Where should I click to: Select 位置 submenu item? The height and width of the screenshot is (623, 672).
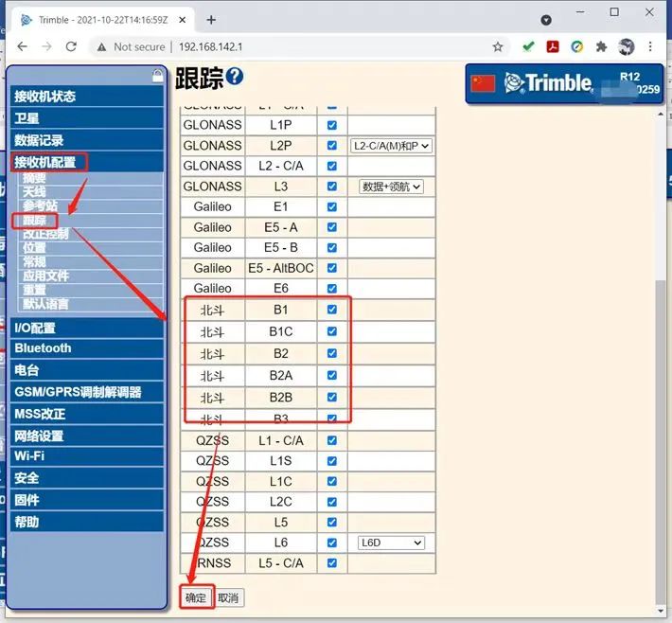tap(34, 247)
